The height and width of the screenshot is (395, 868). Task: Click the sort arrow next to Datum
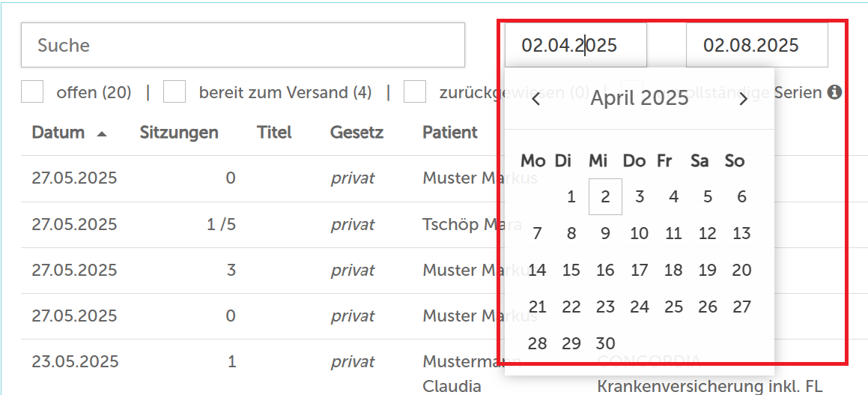click(x=102, y=133)
